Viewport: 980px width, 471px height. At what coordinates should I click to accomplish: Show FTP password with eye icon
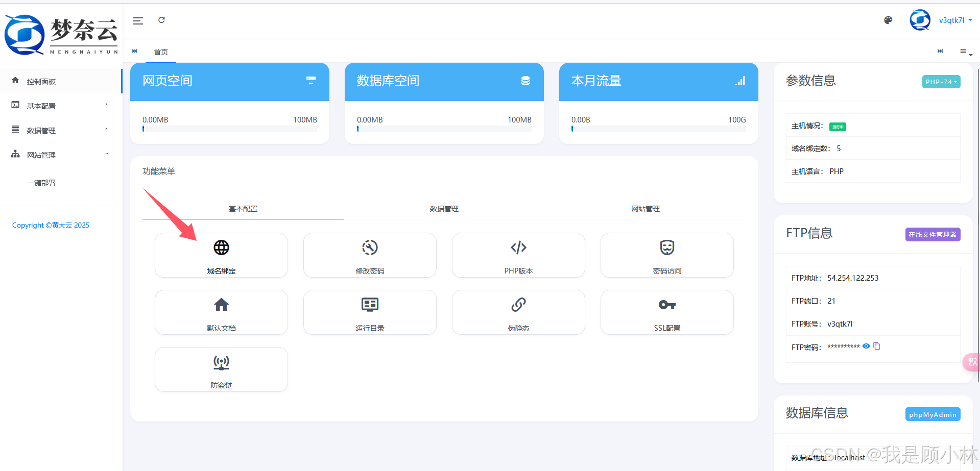click(866, 346)
